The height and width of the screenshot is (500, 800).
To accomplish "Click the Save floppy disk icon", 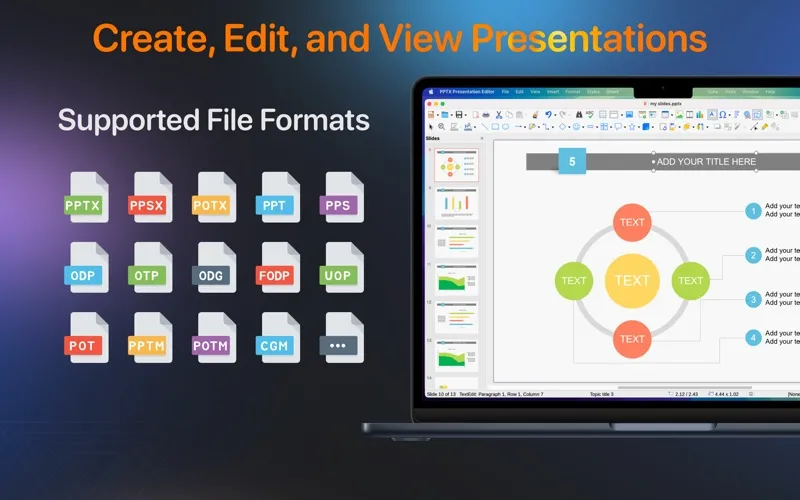I will pos(459,115).
